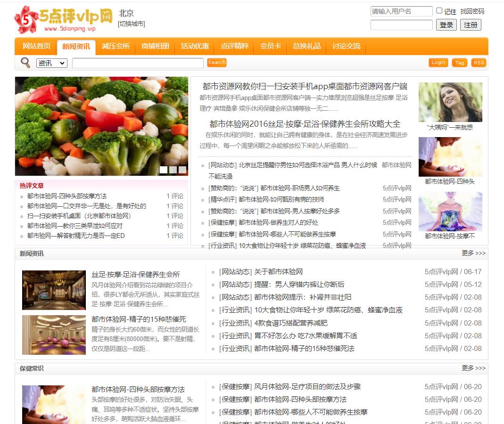Click the orange Tag icon

pyautogui.click(x=459, y=62)
